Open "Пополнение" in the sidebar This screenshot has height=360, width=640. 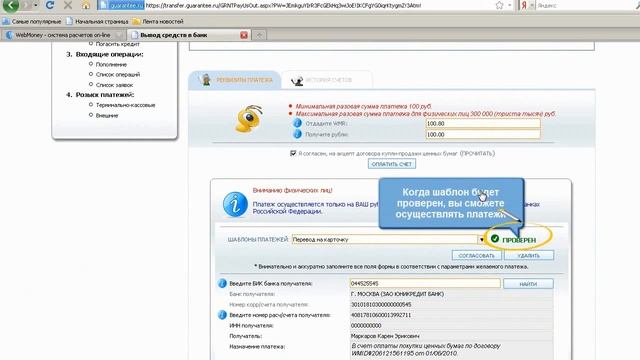[x=111, y=64]
